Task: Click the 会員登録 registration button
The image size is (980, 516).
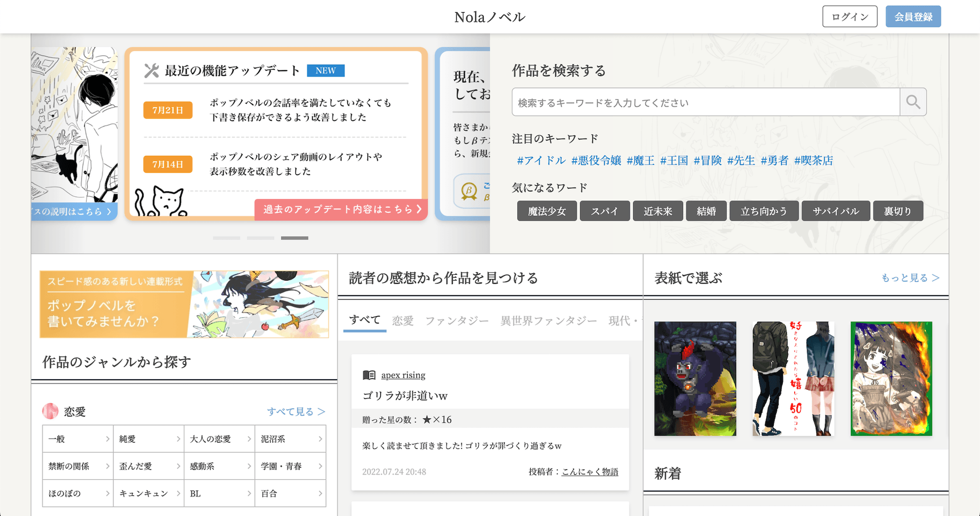Action: coord(913,16)
